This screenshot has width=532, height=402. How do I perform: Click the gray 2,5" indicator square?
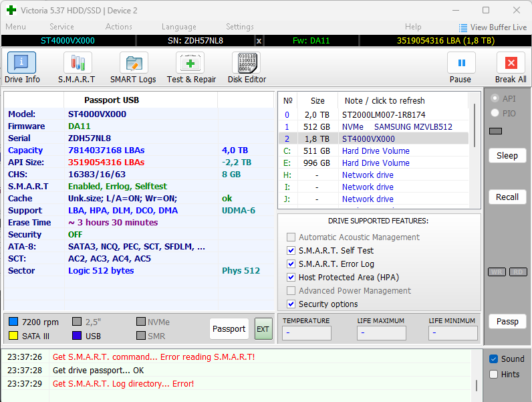77,321
